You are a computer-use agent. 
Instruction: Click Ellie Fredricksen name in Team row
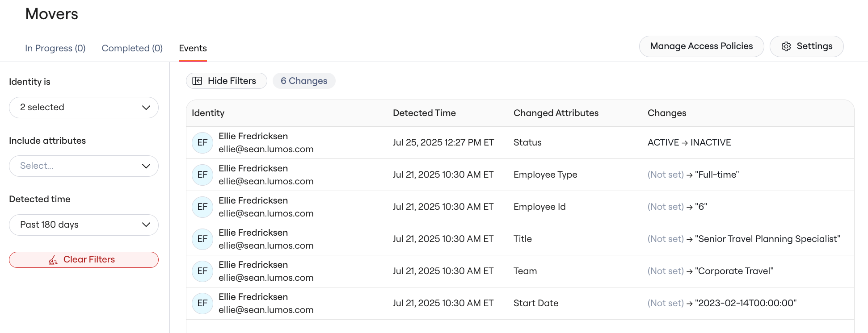click(253, 265)
